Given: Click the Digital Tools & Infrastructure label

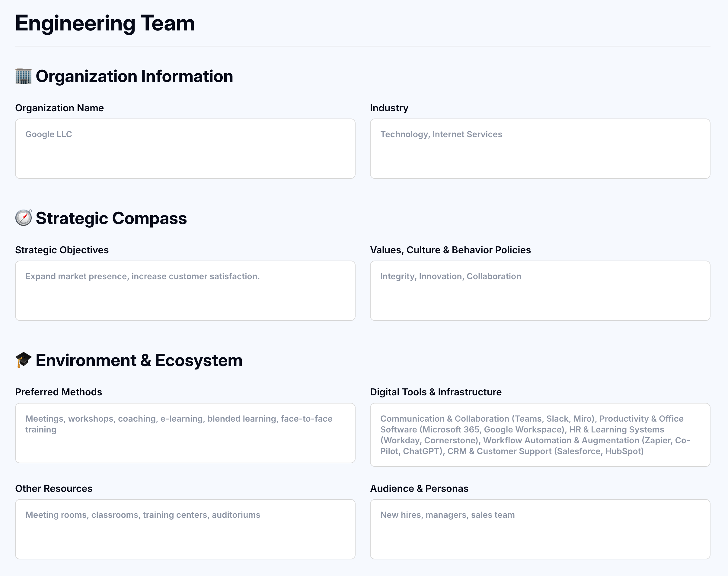Looking at the screenshot, I should (x=436, y=392).
